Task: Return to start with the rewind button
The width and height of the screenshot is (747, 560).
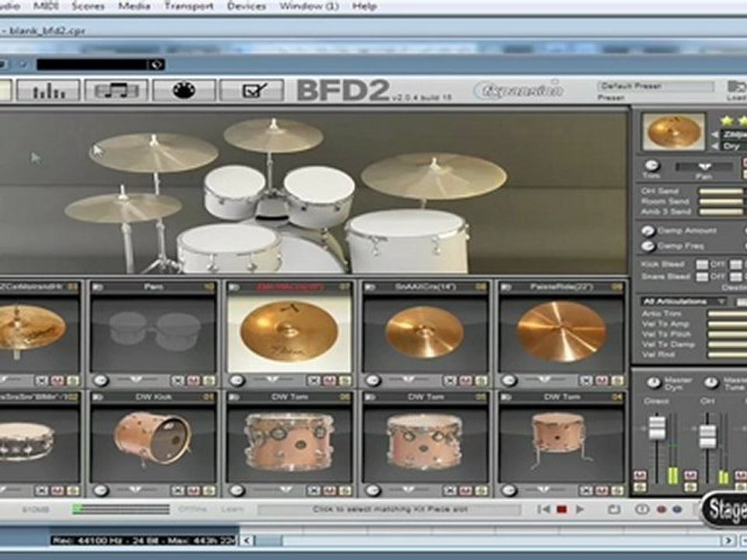Action: point(543,509)
